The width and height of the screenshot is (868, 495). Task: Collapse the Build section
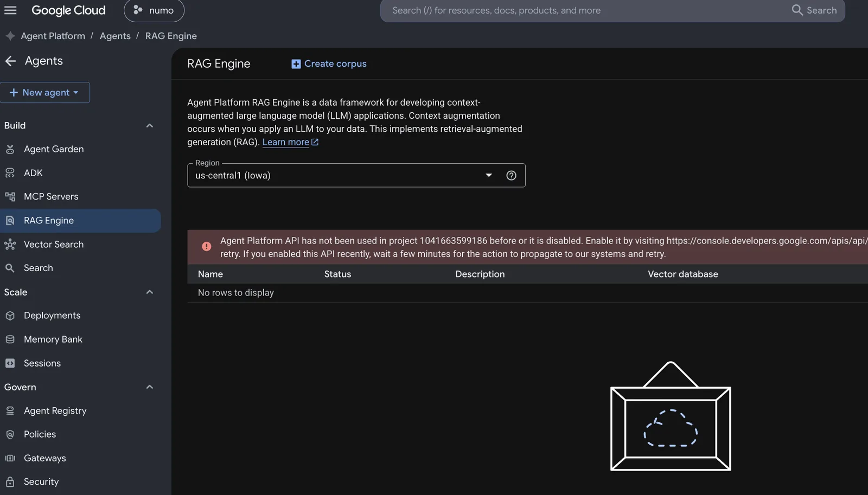pos(150,126)
